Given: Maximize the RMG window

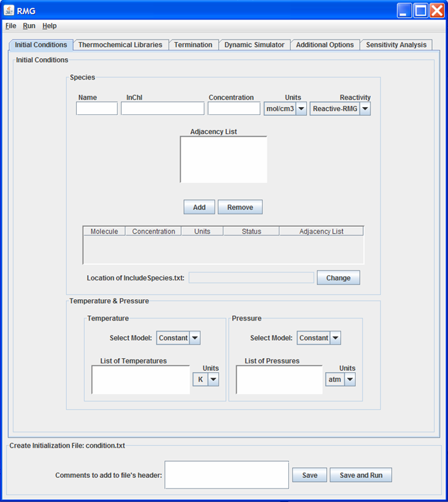Looking at the screenshot, I should 421,11.
